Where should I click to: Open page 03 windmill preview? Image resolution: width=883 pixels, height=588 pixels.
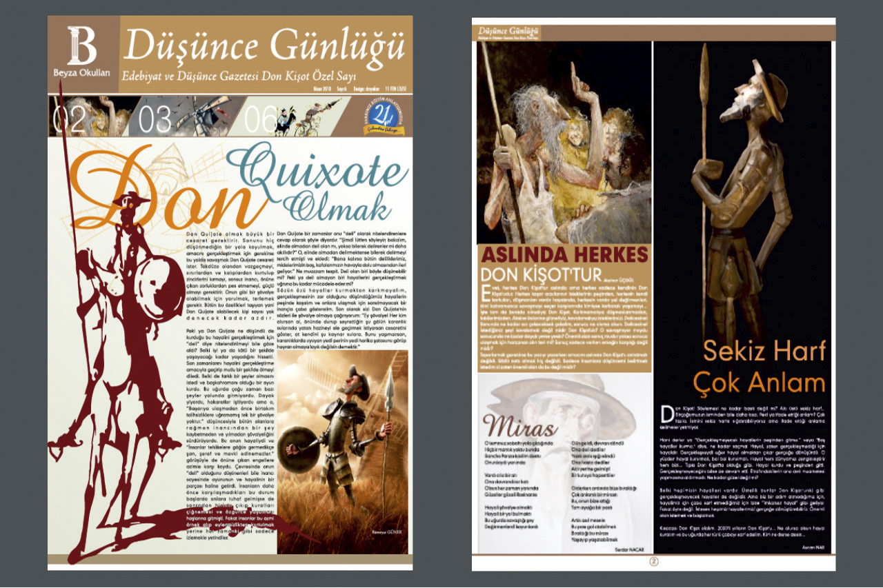tap(185, 117)
